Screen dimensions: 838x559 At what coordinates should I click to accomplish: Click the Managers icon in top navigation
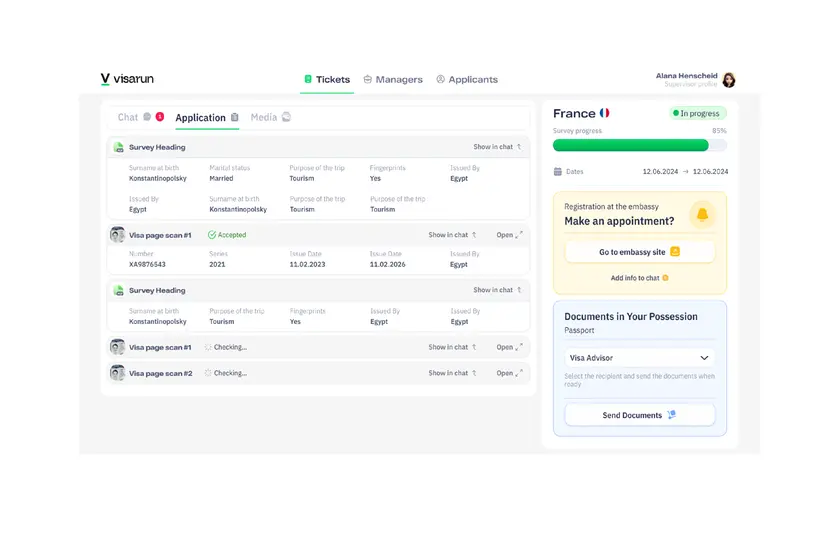(368, 79)
